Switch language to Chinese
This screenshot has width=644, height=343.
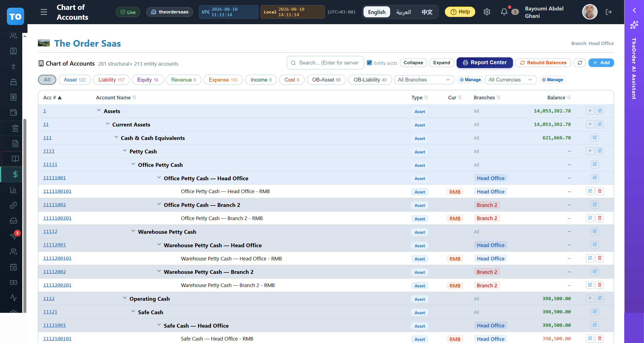[x=427, y=12]
